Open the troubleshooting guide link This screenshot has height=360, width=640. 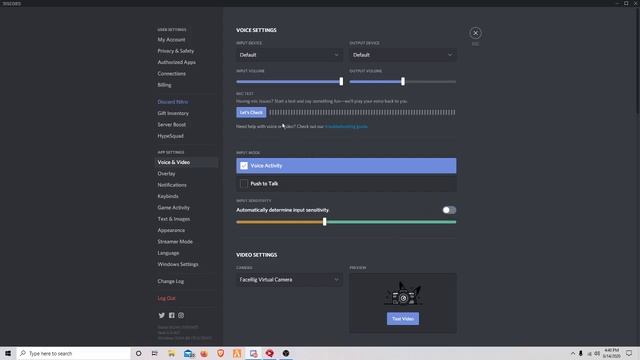346,127
